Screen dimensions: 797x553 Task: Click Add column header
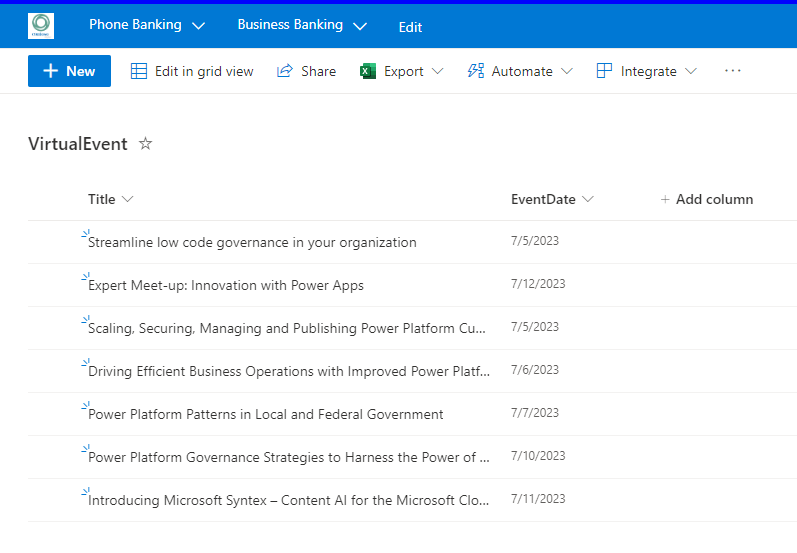tap(707, 199)
